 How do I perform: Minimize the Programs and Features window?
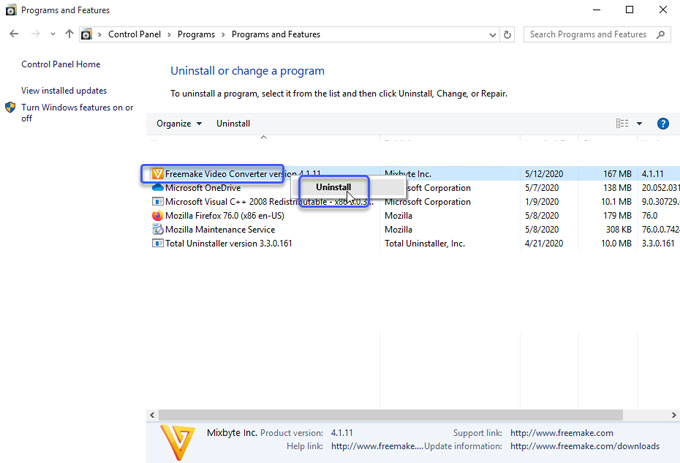(597, 10)
